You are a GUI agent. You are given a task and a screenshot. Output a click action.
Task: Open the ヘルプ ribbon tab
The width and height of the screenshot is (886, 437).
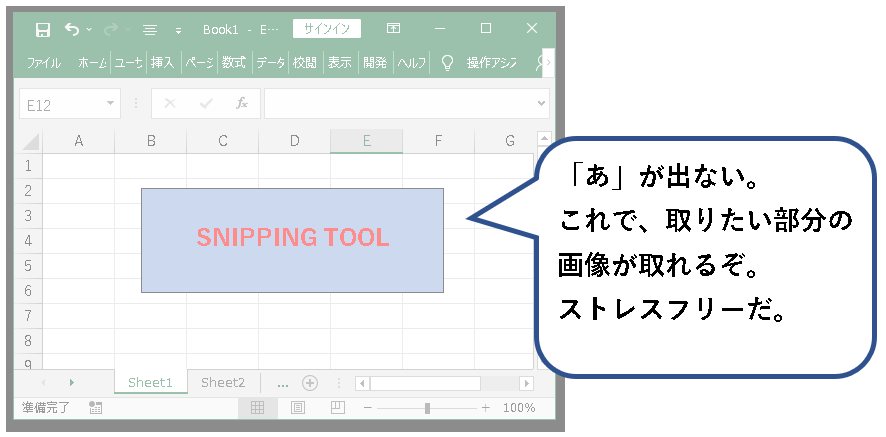(411, 63)
